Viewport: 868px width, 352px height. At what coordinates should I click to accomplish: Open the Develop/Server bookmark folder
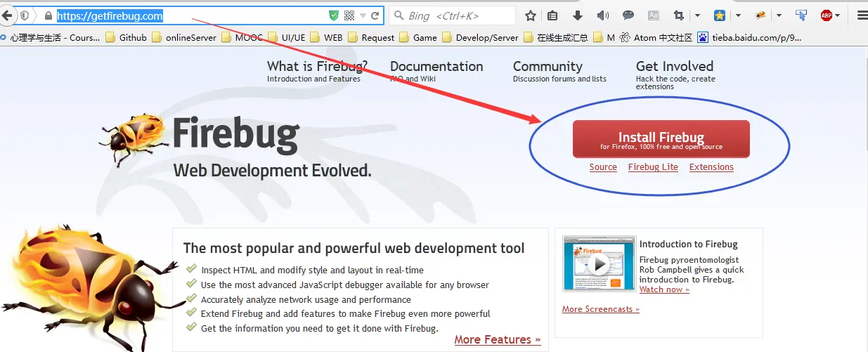coord(480,37)
